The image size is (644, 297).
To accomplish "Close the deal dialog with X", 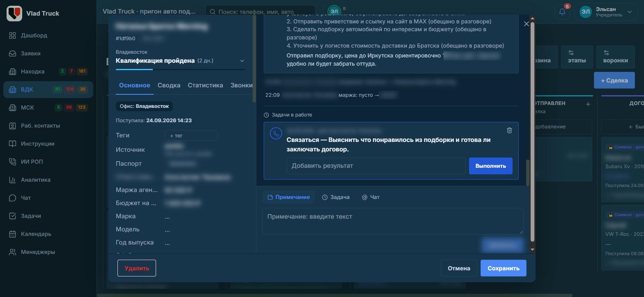I will click(x=527, y=24).
